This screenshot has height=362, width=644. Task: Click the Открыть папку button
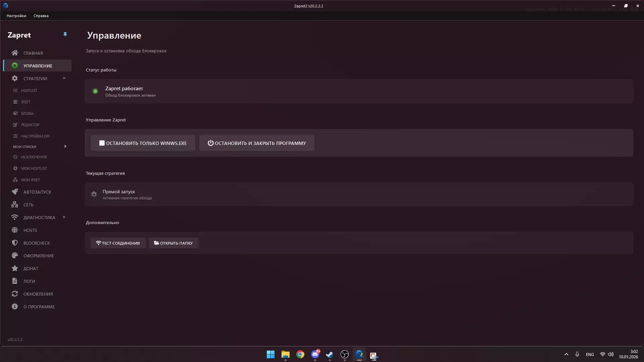174,243
